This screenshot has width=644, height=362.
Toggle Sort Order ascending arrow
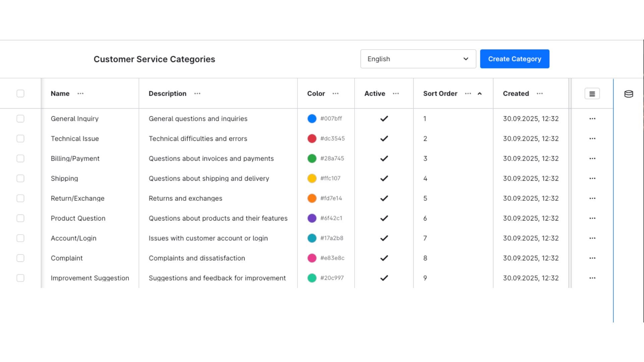click(480, 94)
